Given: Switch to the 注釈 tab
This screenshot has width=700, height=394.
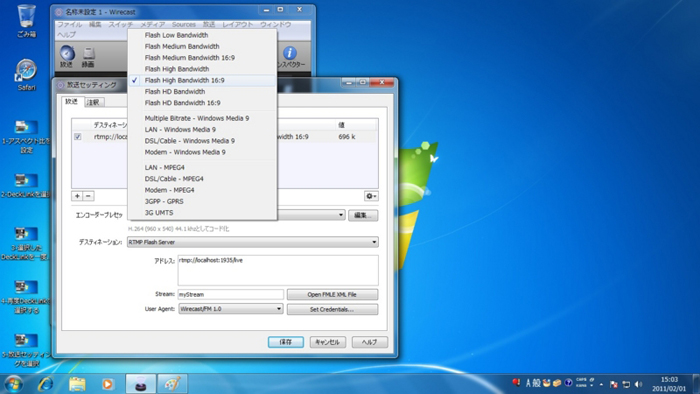Looking at the screenshot, I should pos(94,102).
